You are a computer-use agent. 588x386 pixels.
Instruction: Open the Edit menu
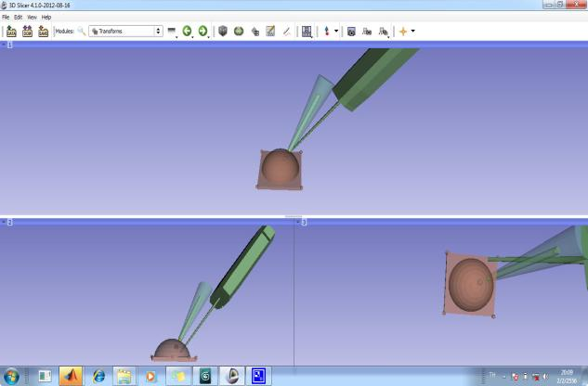tap(19, 17)
